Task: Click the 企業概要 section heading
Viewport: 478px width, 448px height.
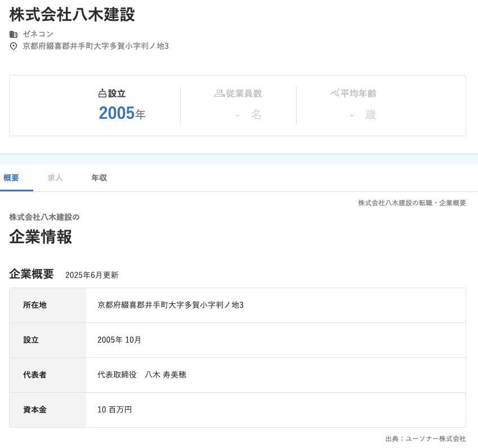Action: tap(32, 274)
